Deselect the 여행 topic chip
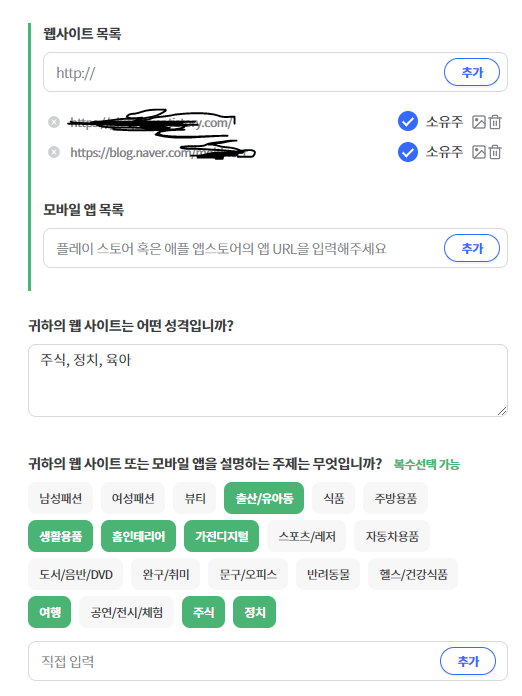522x696 pixels. tap(50, 612)
